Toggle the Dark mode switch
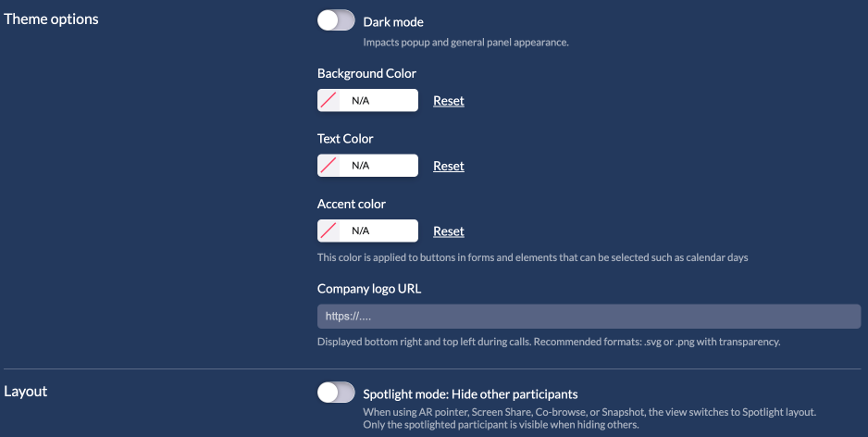The height and width of the screenshot is (437, 868). click(336, 21)
